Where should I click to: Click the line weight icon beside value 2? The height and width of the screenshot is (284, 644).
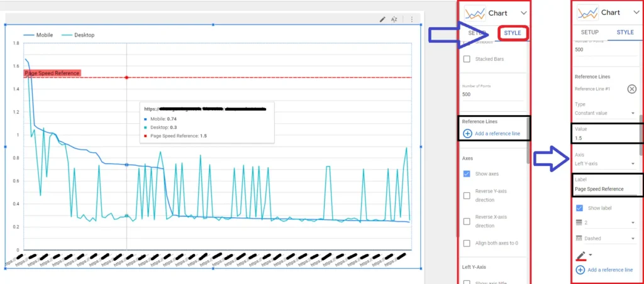pyautogui.click(x=579, y=222)
